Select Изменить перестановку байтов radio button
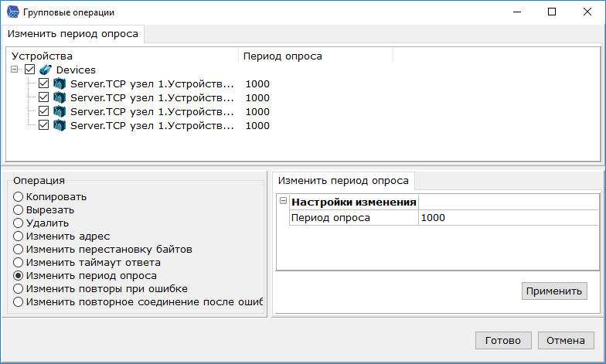 pyautogui.click(x=19, y=249)
